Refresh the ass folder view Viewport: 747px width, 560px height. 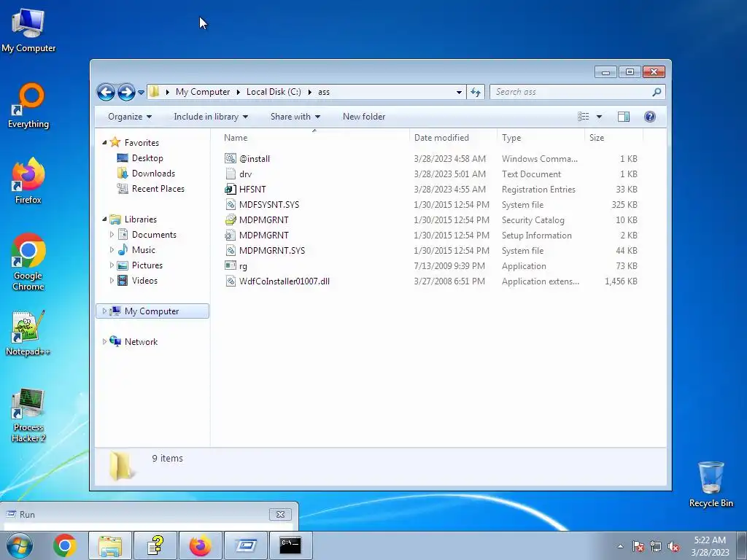pos(476,92)
